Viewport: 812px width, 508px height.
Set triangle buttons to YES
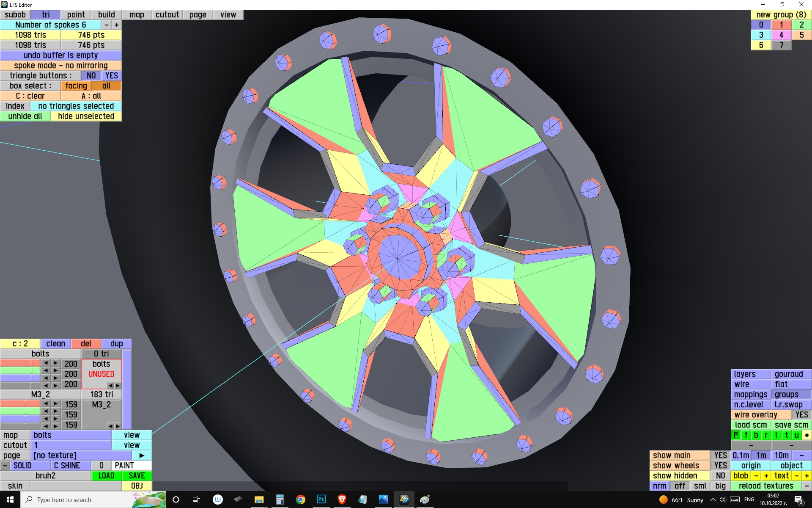(112, 76)
